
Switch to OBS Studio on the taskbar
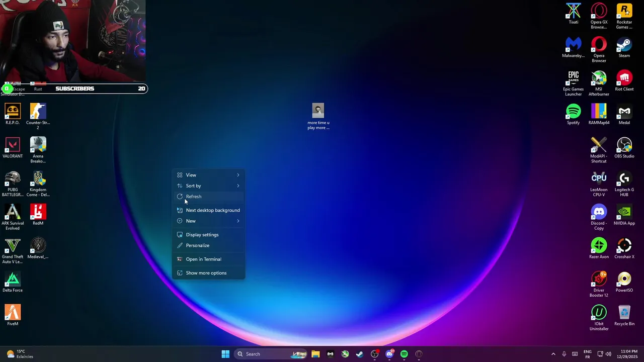[374, 354]
